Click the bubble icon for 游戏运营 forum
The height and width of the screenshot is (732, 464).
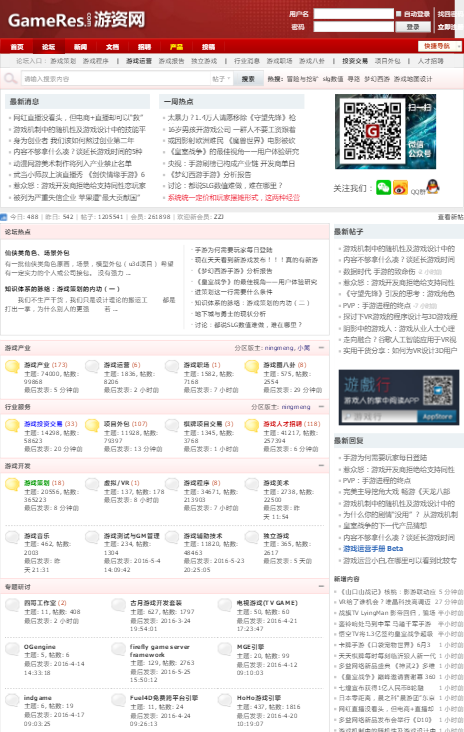pyautogui.click(x=92, y=366)
